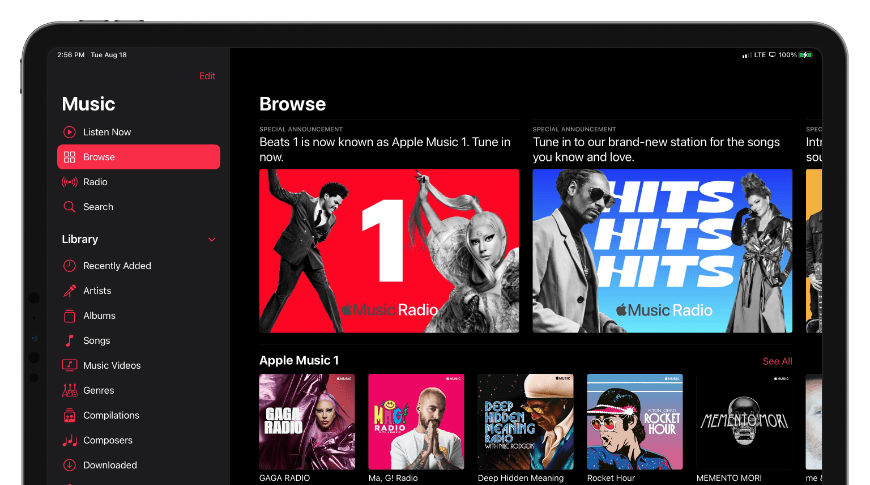Viewport: 870px width, 485px height.
Task: Open the MEMENTO MORI show artwork
Action: (x=744, y=422)
